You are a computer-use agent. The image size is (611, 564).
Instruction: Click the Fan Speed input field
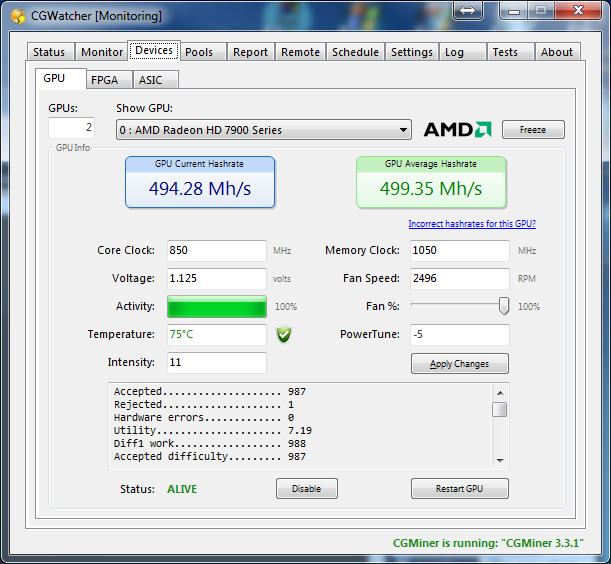point(460,278)
